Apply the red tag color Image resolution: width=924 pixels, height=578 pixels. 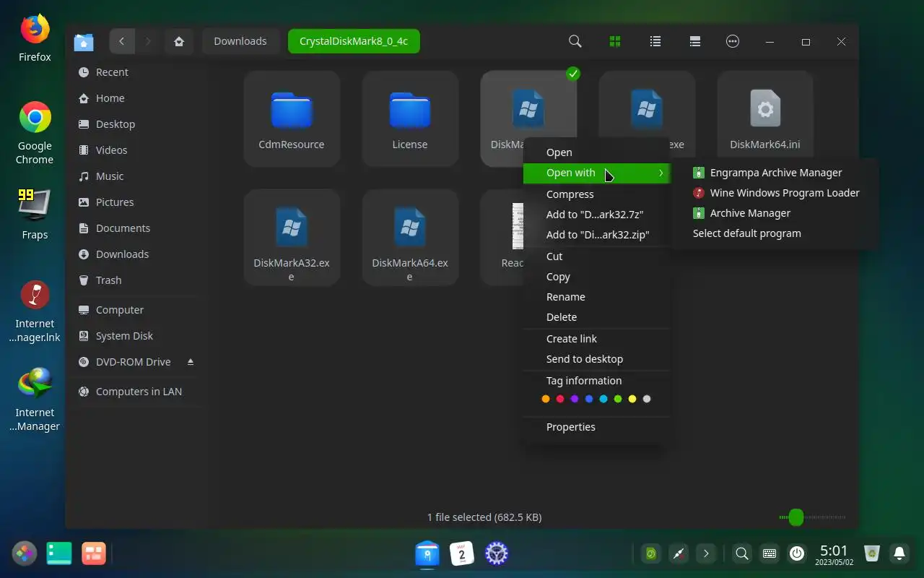click(560, 399)
